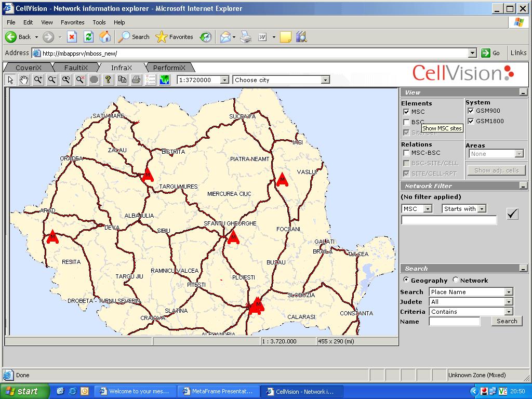Collapse the Search panel
The height and width of the screenshot is (399, 532).
(523, 269)
